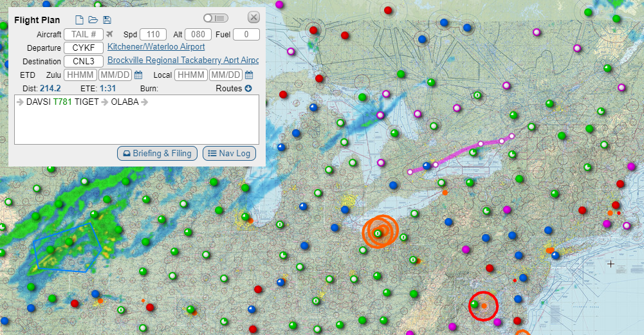Save the flight plan using disk icon
644x335 pixels.
click(107, 20)
